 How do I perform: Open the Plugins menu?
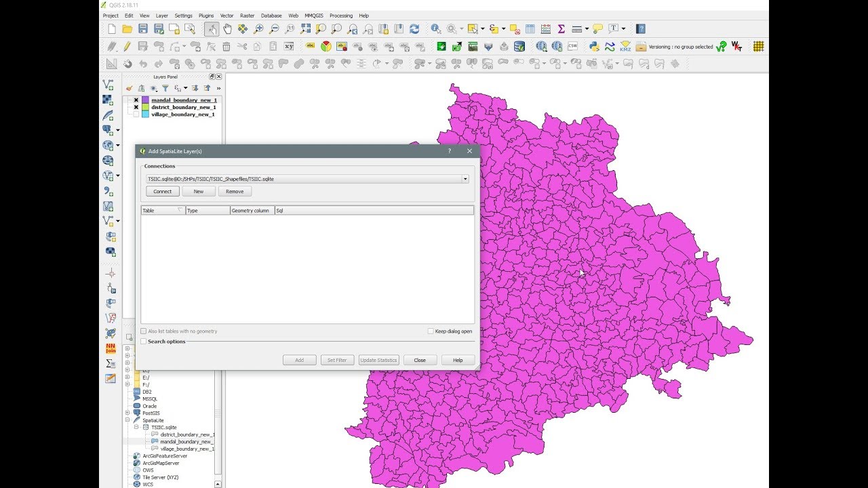(206, 15)
